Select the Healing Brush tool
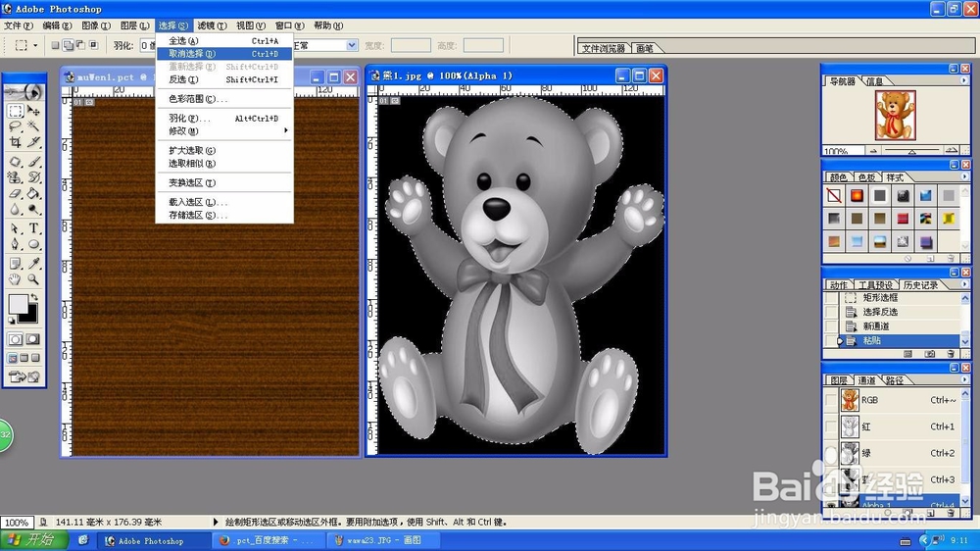980x551 pixels. [x=16, y=162]
